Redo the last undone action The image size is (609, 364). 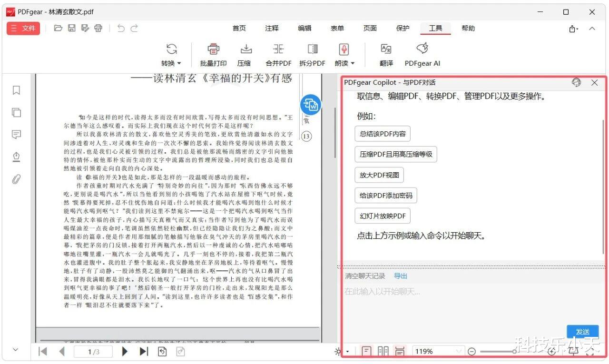point(134,28)
